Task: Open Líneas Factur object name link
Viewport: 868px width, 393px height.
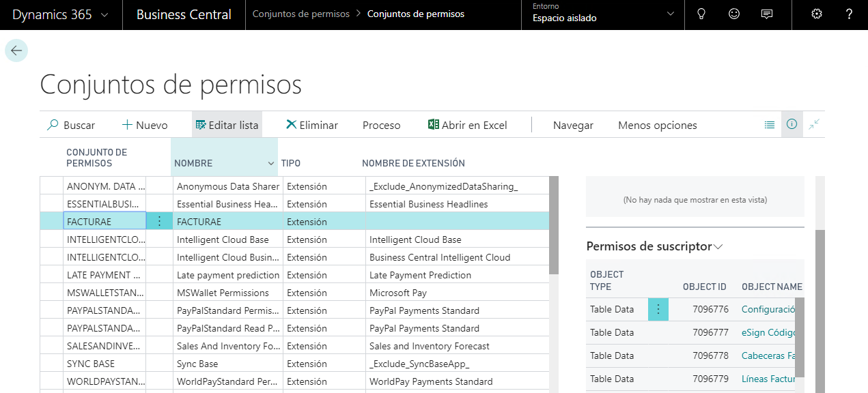Action: 768,379
